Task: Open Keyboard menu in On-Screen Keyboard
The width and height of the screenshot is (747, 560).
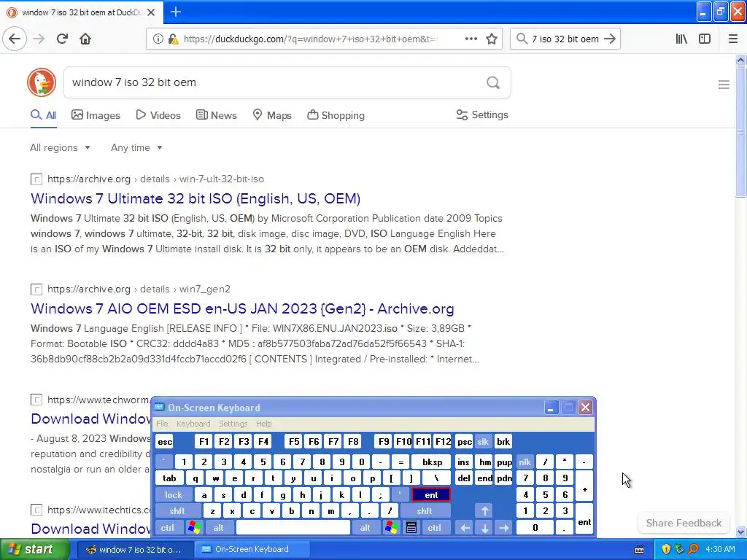Action: click(193, 424)
